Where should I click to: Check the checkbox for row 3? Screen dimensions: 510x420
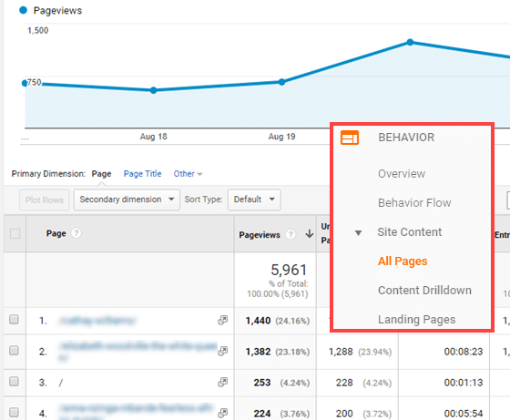click(14, 382)
